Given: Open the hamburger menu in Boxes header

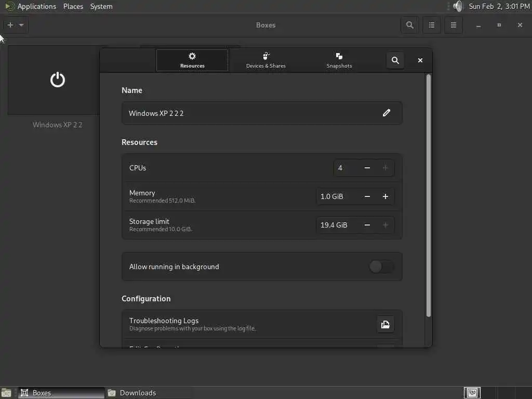Looking at the screenshot, I should [x=453, y=25].
